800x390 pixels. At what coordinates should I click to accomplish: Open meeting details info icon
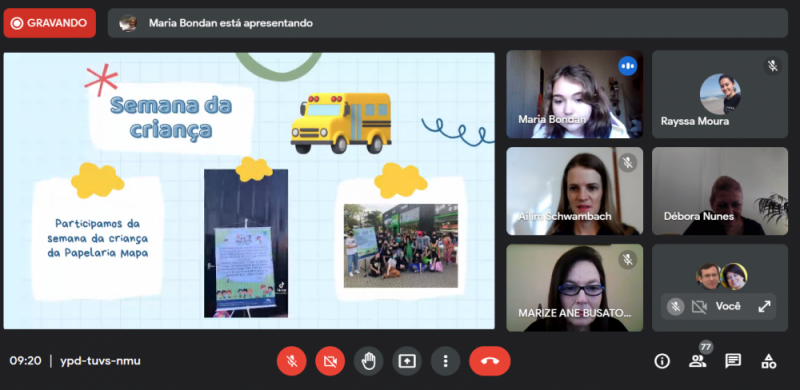pos(662,361)
